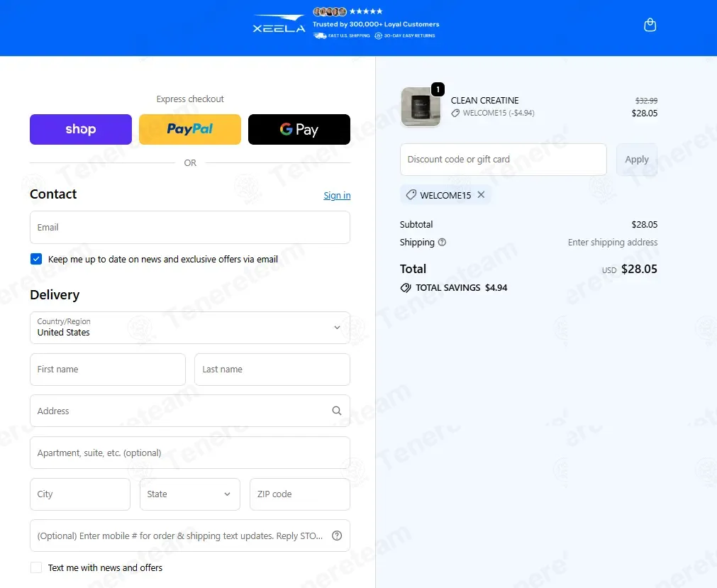Open the Country/Region dropdown
The height and width of the screenshot is (588, 717).
(190, 328)
